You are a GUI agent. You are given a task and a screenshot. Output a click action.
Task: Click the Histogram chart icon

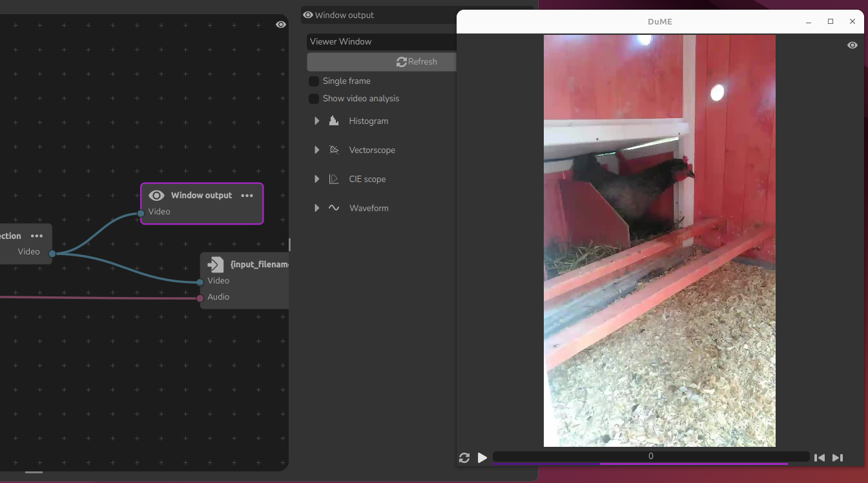tap(334, 121)
